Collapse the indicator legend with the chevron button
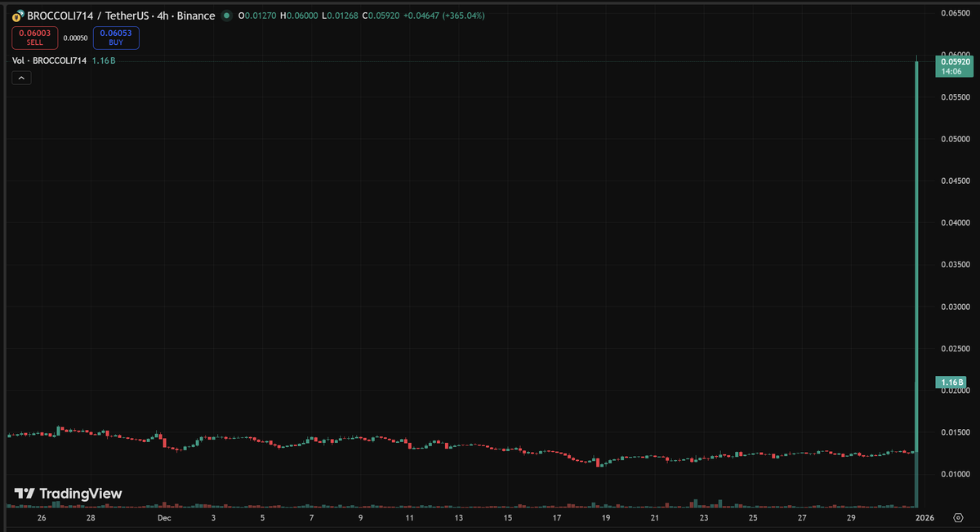Viewport: 980px width, 532px height. 21,78
